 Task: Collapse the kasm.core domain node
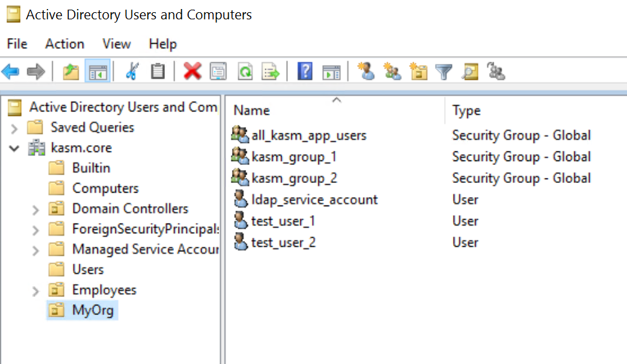click(15, 148)
